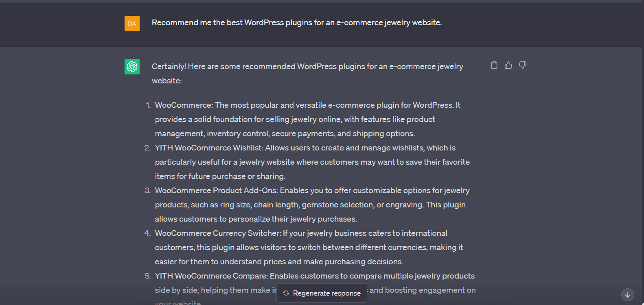Click the line mentioning secure payments and shipping
Image resolution: width=644 pixels, height=305 pixels.
tap(285, 134)
